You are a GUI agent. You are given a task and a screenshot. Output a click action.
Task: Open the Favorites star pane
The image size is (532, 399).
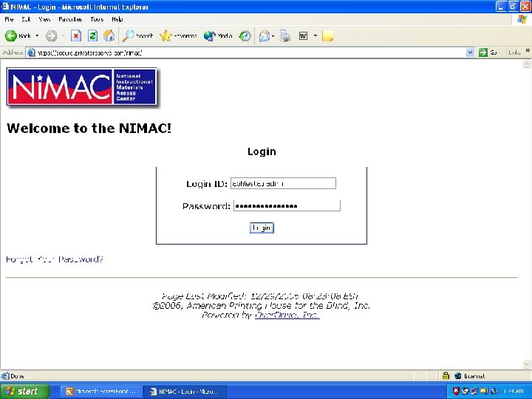[179, 35]
